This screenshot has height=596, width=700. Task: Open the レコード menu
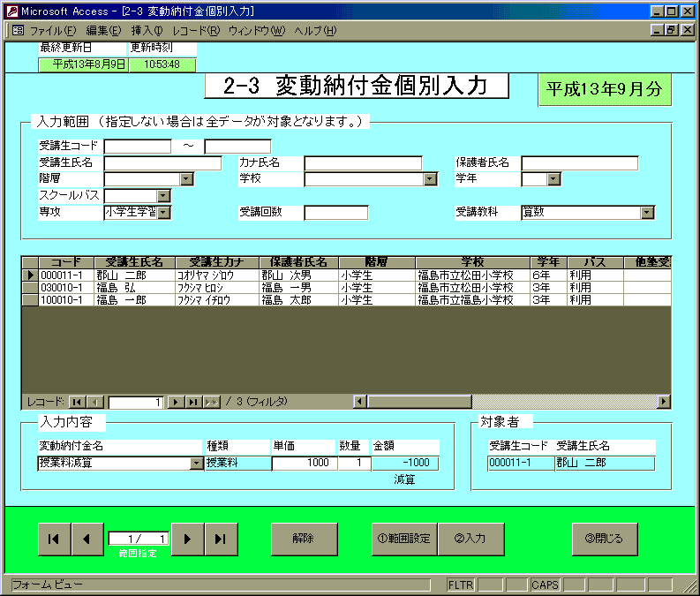coord(196,30)
